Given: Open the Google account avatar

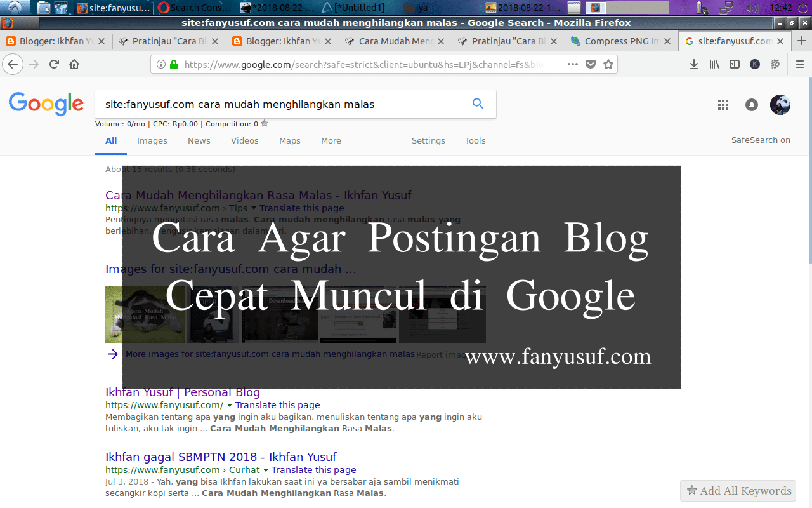Looking at the screenshot, I should point(780,105).
